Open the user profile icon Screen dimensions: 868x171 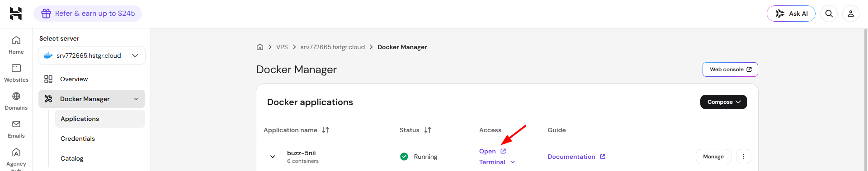(x=850, y=14)
